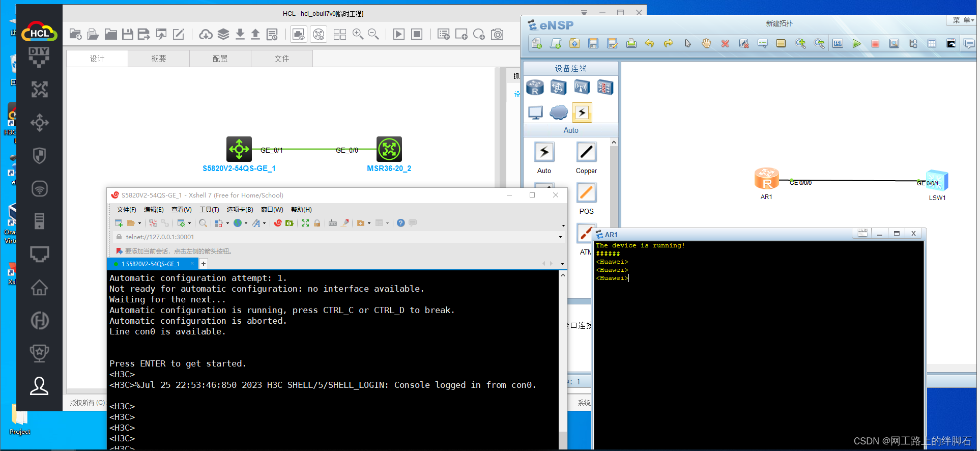
Task: Click the red X delete icon in eNSP toolbar
Action: (725, 44)
